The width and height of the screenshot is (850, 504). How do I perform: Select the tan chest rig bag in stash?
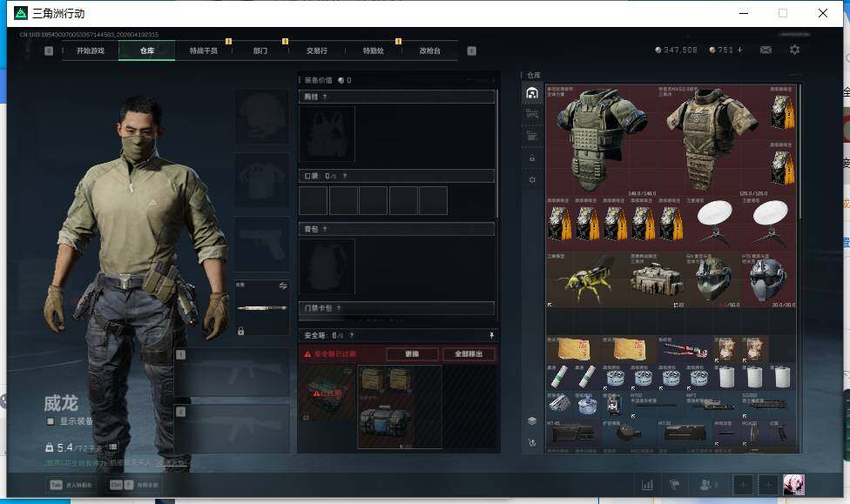click(657, 280)
